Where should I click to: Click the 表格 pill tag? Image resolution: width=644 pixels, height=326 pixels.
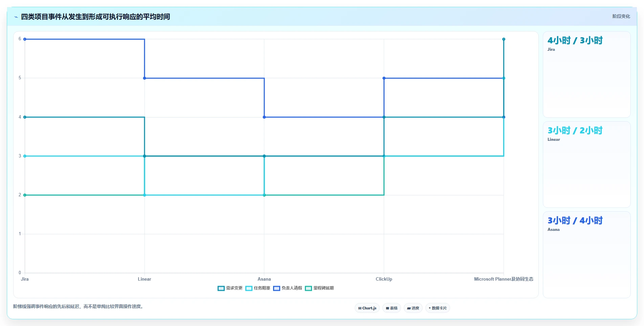[392, 308]
